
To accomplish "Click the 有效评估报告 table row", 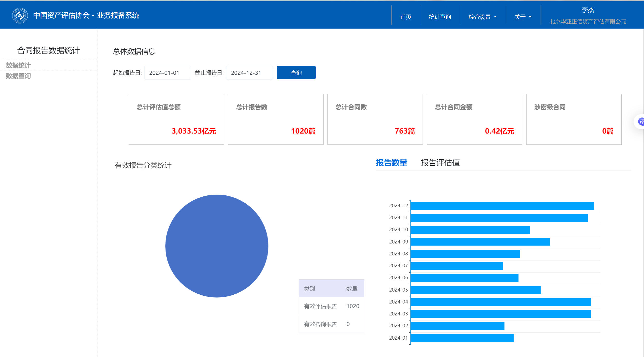I will coord(331,306).
